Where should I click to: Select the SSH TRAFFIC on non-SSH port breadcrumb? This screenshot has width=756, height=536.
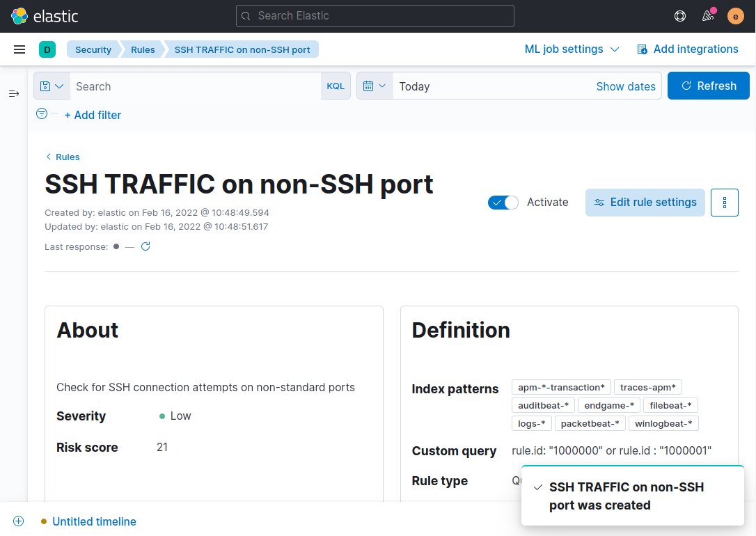click(242, 49)
